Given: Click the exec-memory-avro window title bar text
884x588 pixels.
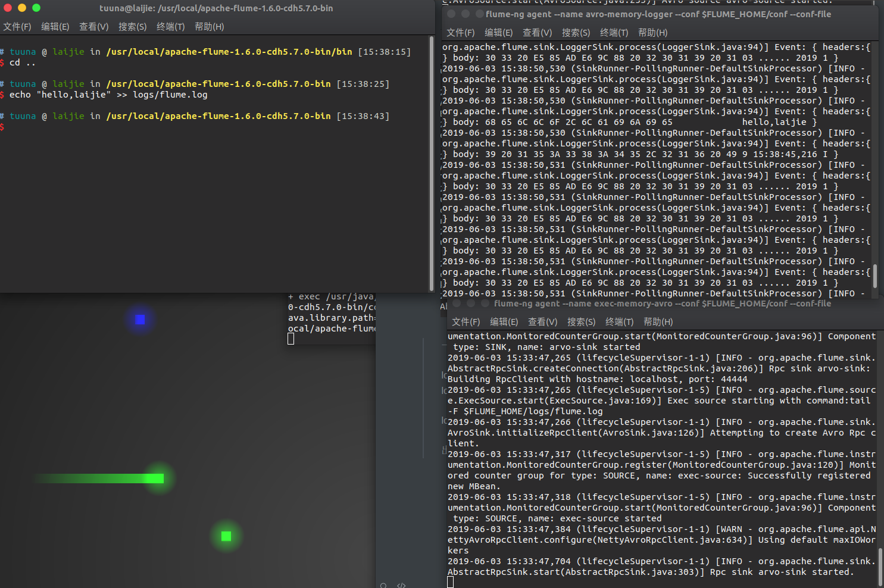Looking at the screenshot, I should pos(663,304).
